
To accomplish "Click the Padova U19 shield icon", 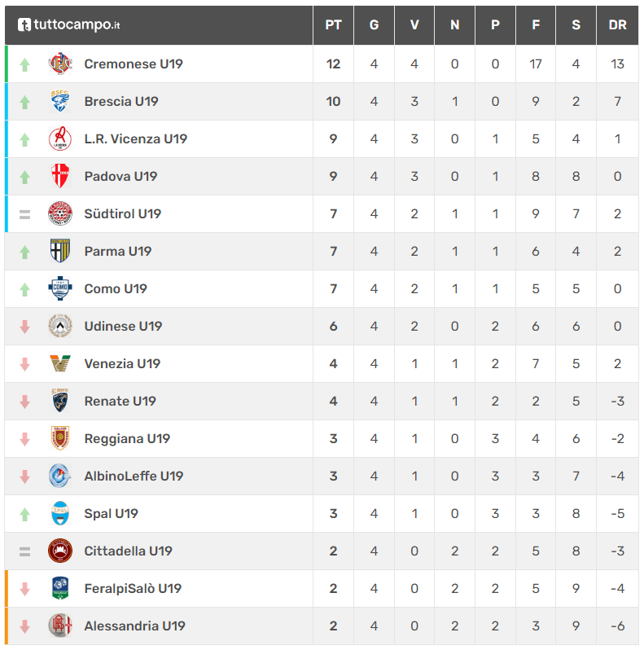I will point(60,176).
